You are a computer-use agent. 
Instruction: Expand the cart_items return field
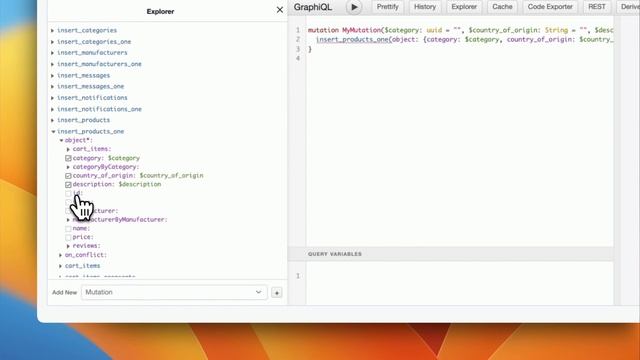[x=60, y=266]
